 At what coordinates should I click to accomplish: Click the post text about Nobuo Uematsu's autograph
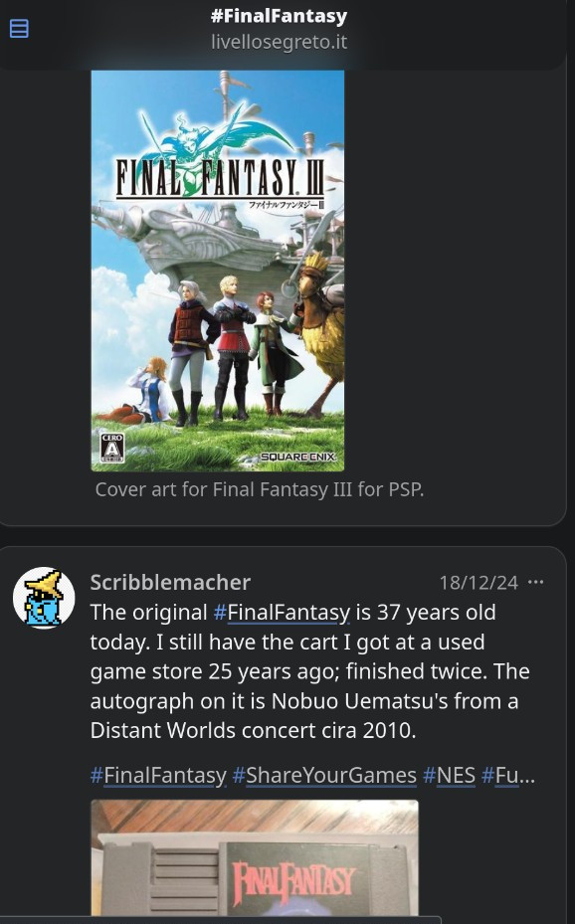(x=310, y=671)
